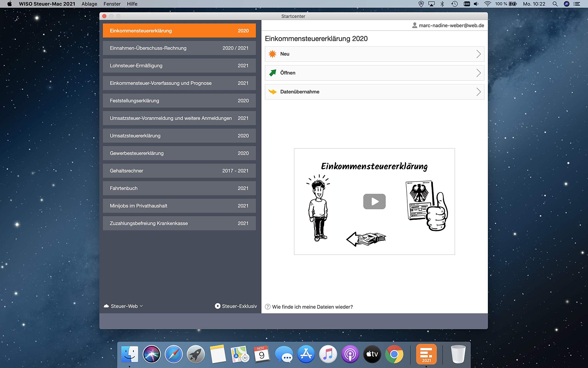Viewport: 588px width, 368px height.
Task: Click the volume icon in menu bar
Action: click(476, 4)
